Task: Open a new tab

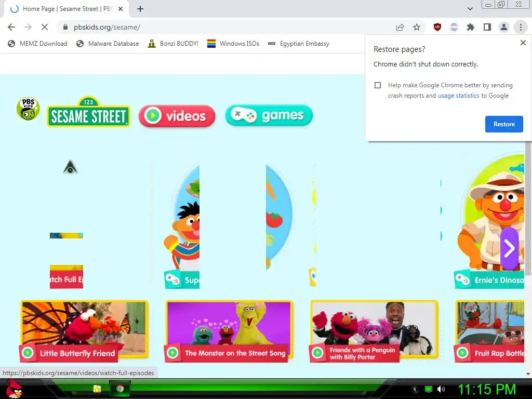Action: [140, 9]
